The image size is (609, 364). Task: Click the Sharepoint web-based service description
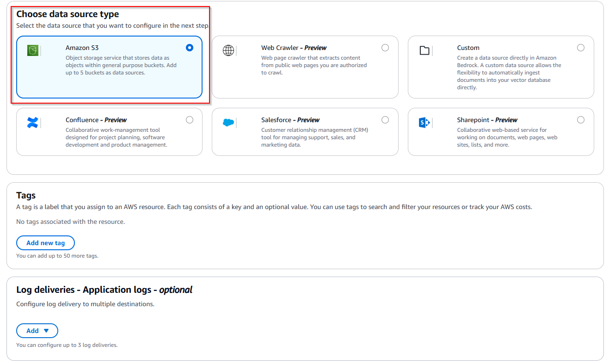pyautogui.click(x=507, y=137)
